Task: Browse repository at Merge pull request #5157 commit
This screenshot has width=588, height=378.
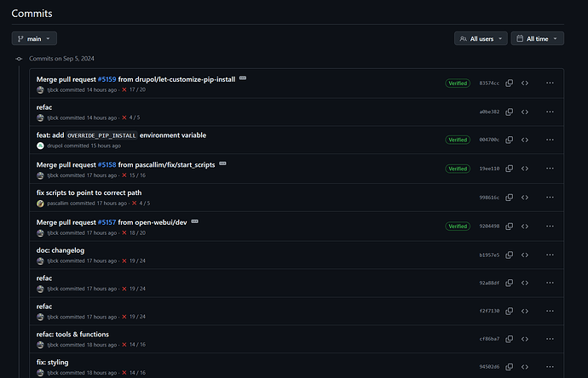Action: pos(525,226)
